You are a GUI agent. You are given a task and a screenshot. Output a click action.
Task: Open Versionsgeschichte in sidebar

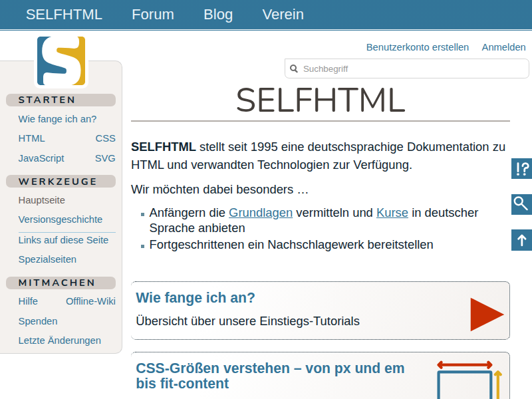(x=61, y=219)
